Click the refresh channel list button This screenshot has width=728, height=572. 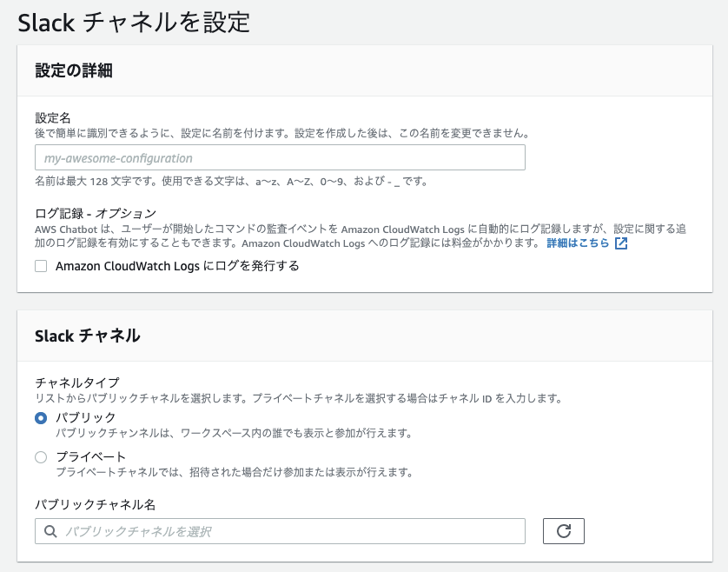(563, 530)
